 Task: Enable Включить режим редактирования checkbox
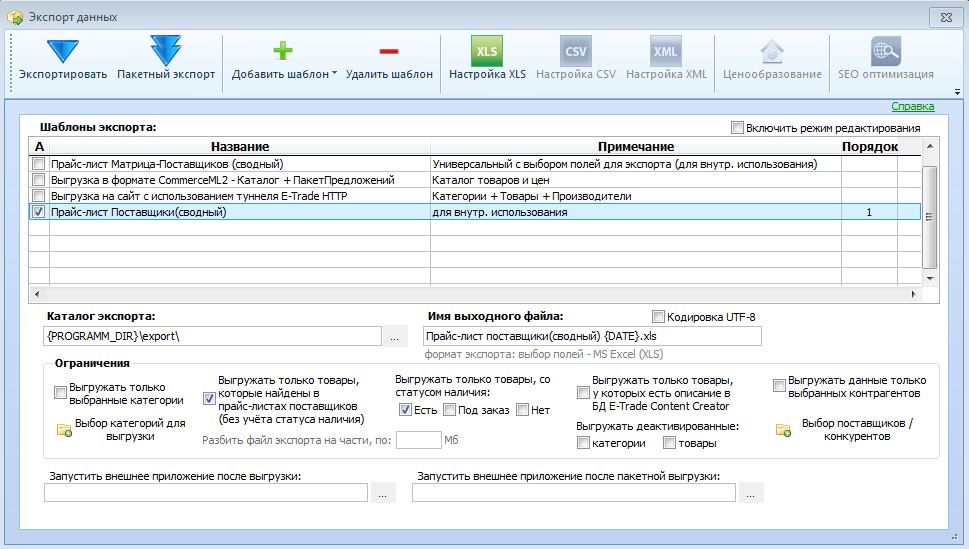(x=737, y=127)
